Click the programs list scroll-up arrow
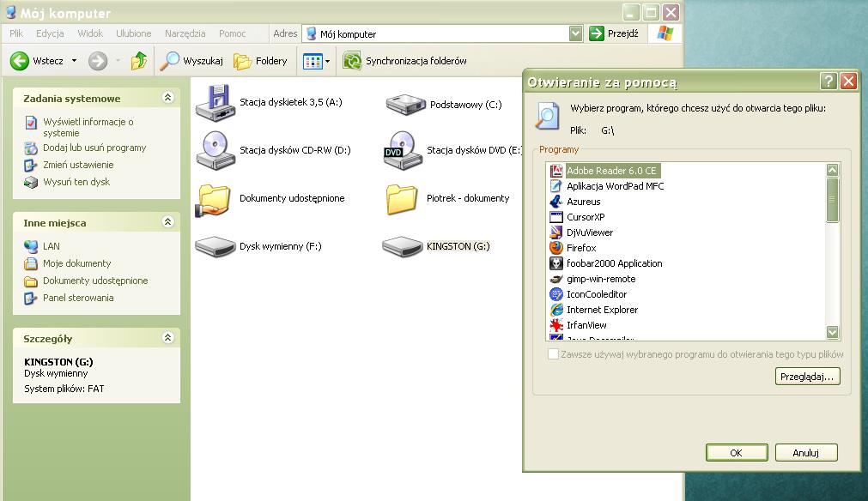 tap(833, 171)
